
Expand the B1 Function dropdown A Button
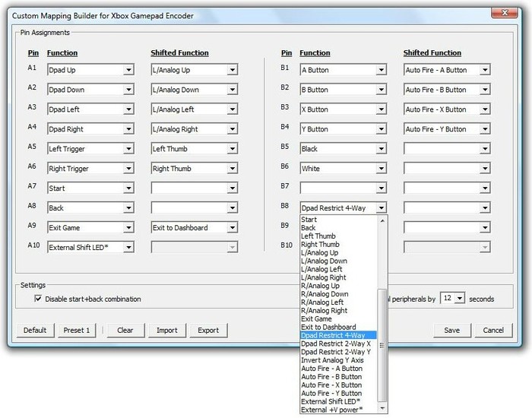pos(344,70)
